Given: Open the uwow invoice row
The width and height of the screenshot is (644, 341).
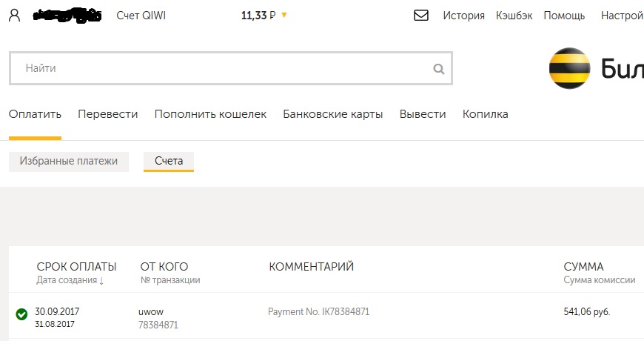Looking at the screenshot, I should (x=326, y=316).
